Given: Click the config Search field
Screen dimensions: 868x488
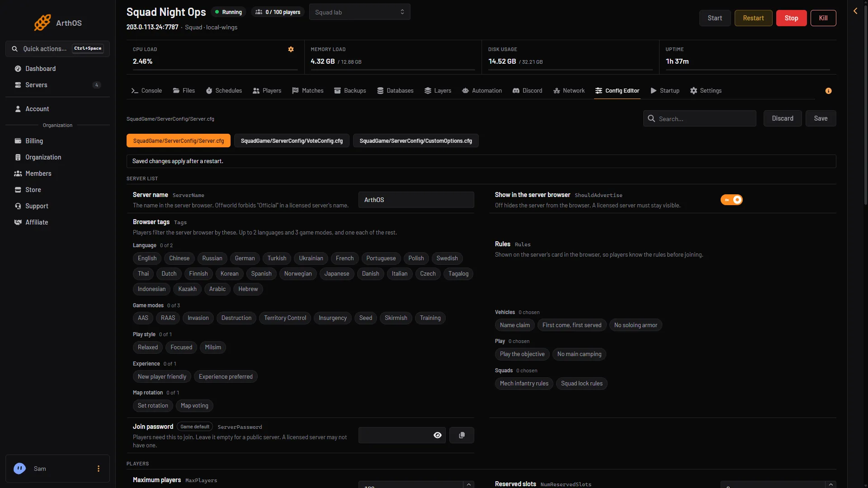Looking at the screenshot, I should coord(700,118).
